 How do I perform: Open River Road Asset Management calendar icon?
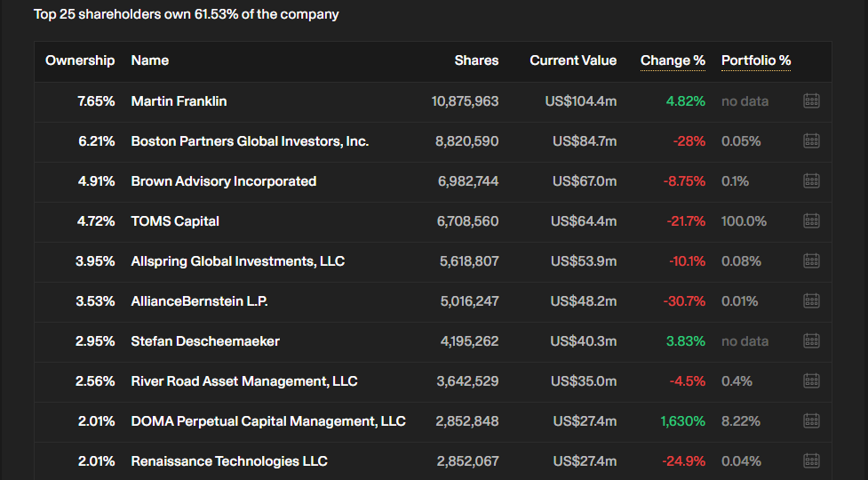pos(810,381)
